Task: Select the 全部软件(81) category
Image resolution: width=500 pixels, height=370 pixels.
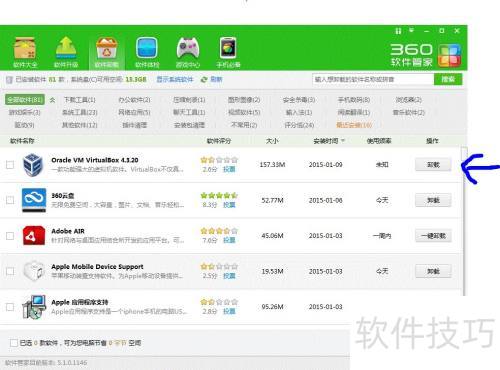Action: pyautogui.click(x=25, y=100)
